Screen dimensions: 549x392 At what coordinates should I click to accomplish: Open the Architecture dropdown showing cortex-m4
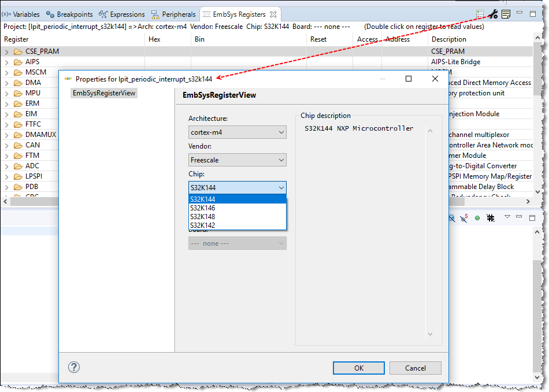click(x=280, y=132)
